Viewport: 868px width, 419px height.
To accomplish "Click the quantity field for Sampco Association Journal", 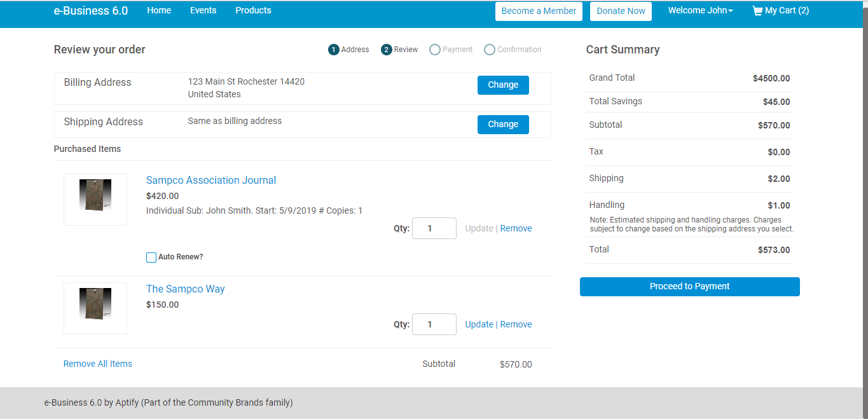I will 434,228.
